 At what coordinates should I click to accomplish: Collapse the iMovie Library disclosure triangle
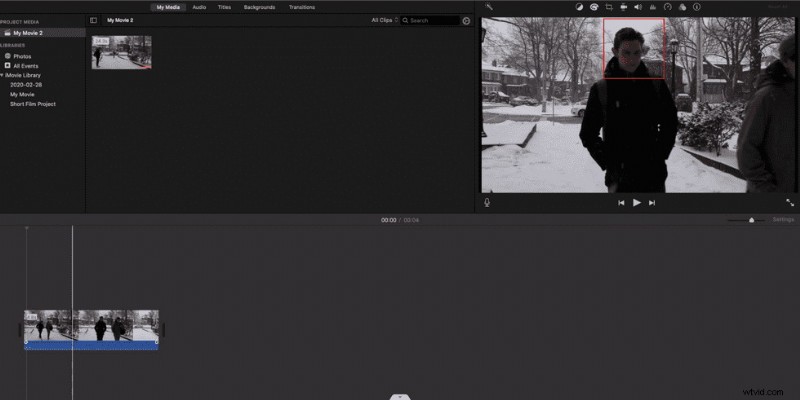click(2, 75)
